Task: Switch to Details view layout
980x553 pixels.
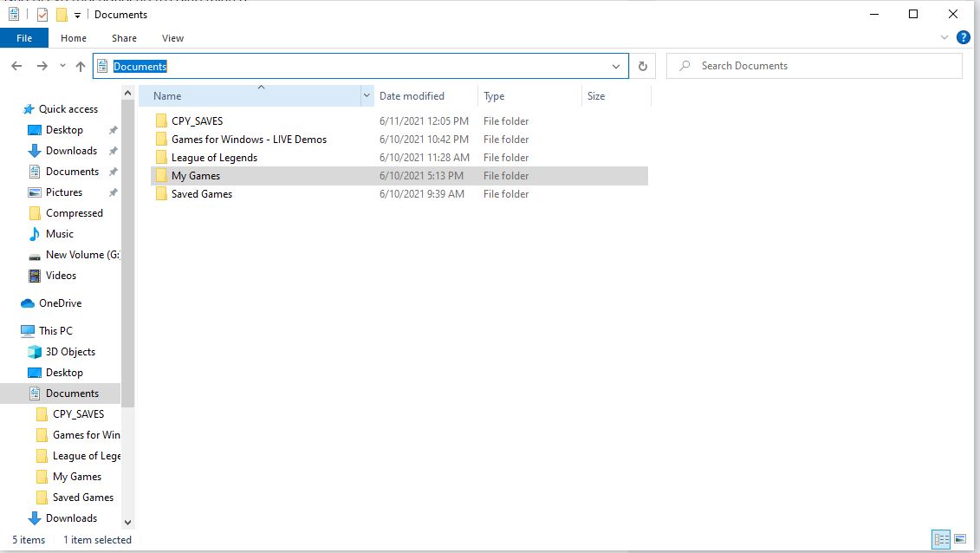Action: pos(941,539)
